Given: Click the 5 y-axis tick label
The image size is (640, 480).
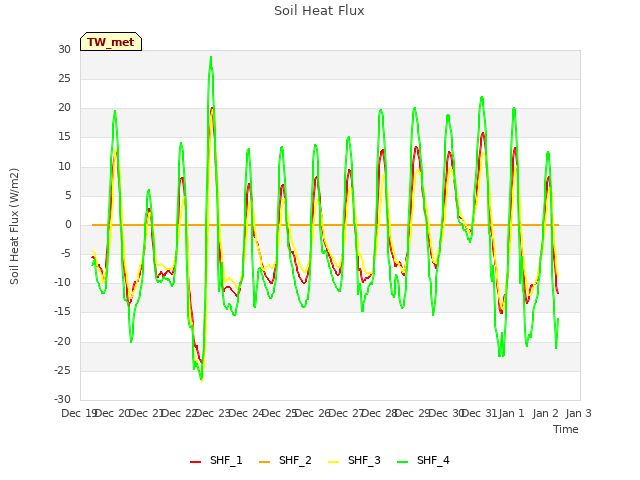Looking at the screenshot, I should pos(68,195).
